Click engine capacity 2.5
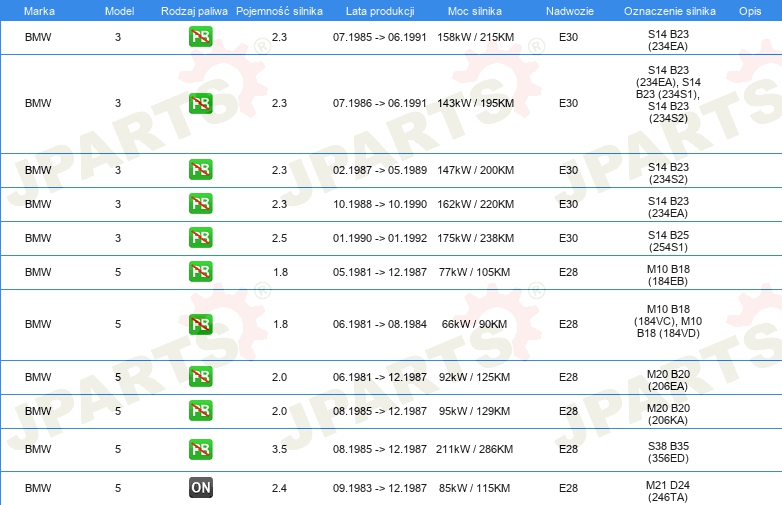 279,238
